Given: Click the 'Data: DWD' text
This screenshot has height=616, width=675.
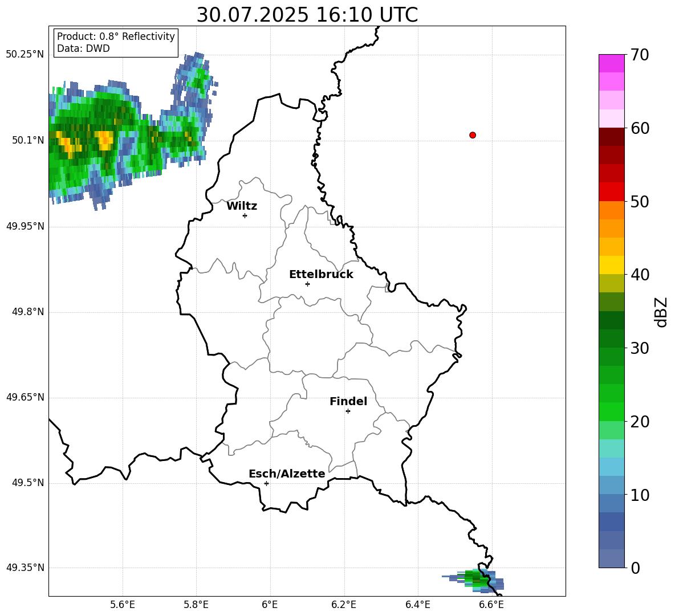Looking at the screenshot, I should click(83, 48).
